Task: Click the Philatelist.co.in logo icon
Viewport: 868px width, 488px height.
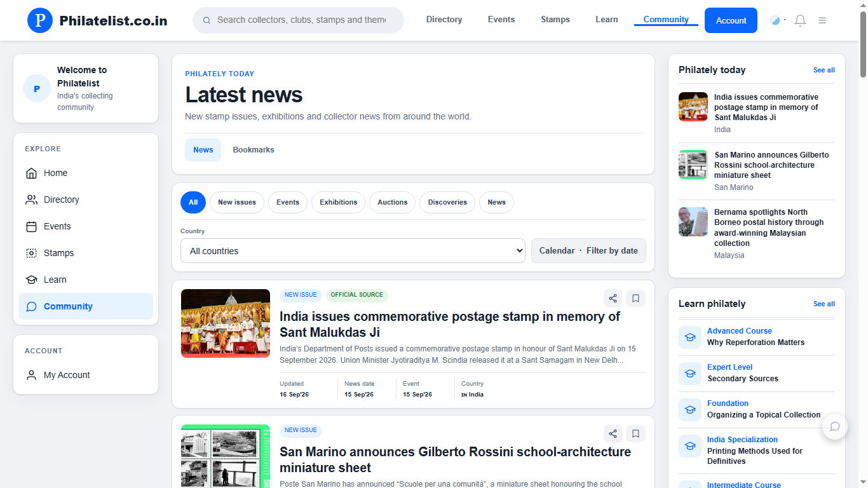Action: click(40, 20)
